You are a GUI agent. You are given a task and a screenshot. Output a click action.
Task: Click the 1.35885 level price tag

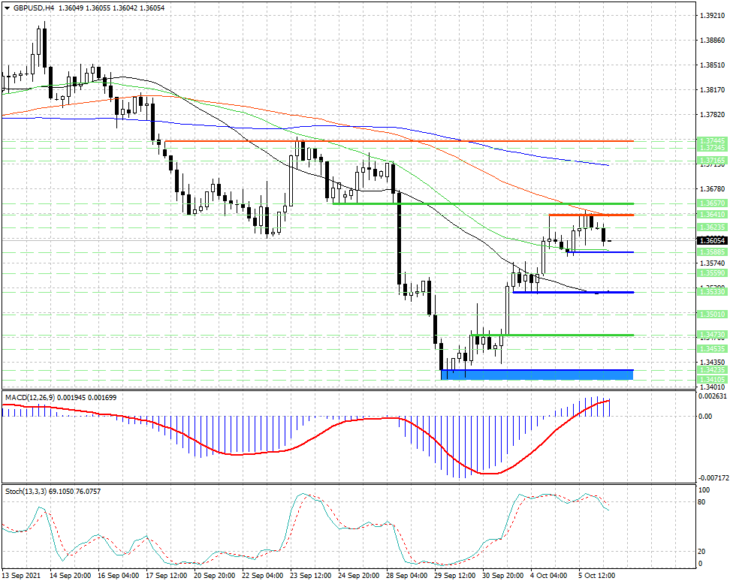click(712, 252)
